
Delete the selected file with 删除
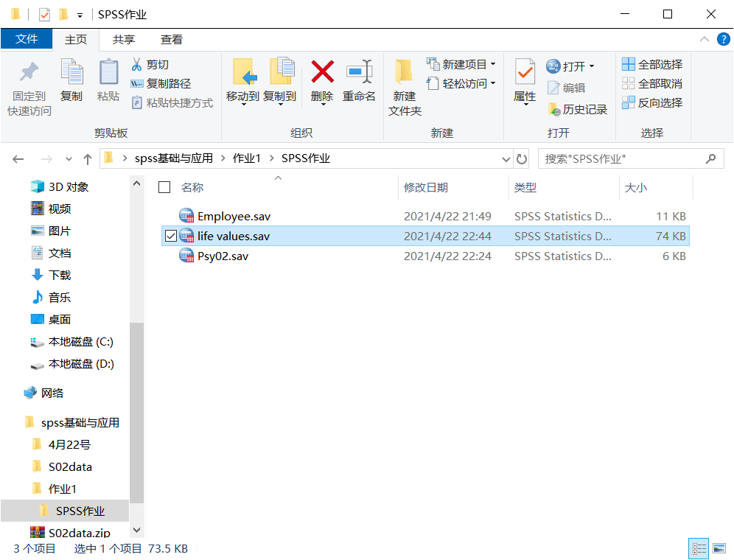coord(322,83)
